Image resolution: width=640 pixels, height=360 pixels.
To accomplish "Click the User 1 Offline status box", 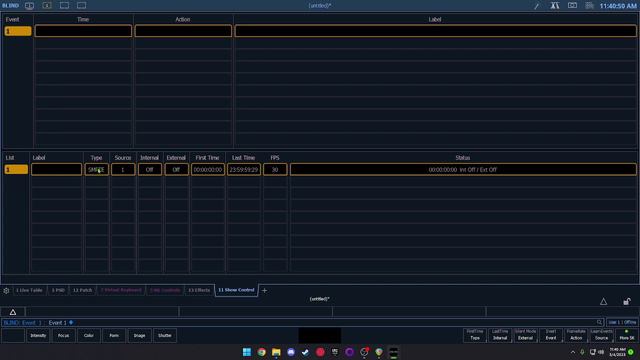I will pos(622,322).
